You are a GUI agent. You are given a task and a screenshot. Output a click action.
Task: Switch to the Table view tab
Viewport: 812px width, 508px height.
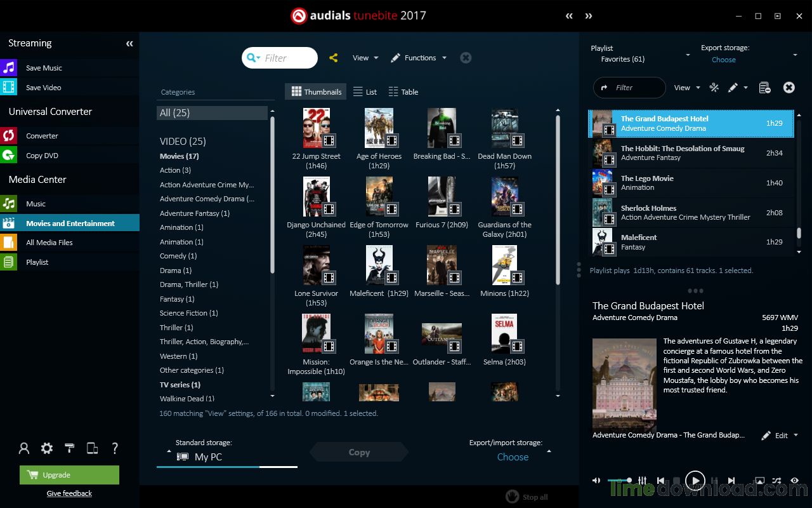pos(403,92)
